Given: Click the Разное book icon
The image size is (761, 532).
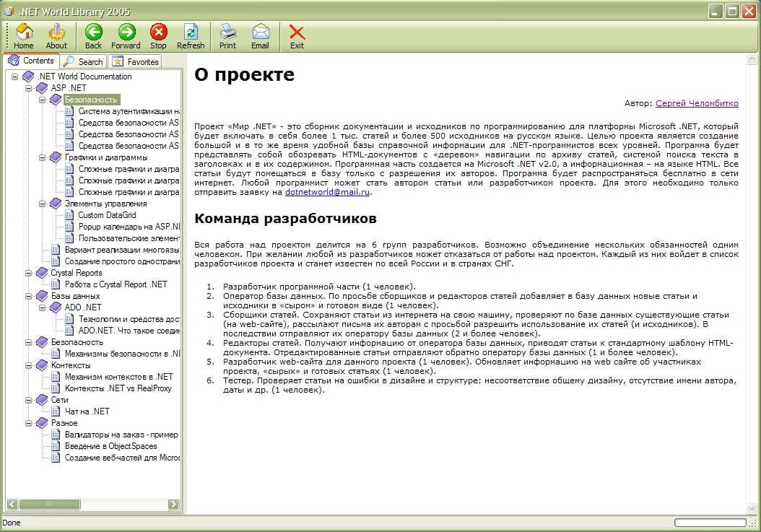Looking at the screenshot, I should (42, 423).
